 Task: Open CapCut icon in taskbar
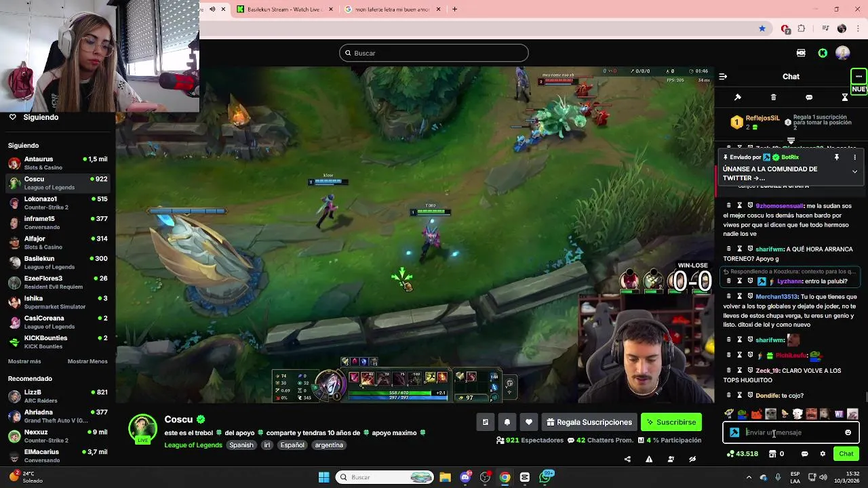[525, 477]
